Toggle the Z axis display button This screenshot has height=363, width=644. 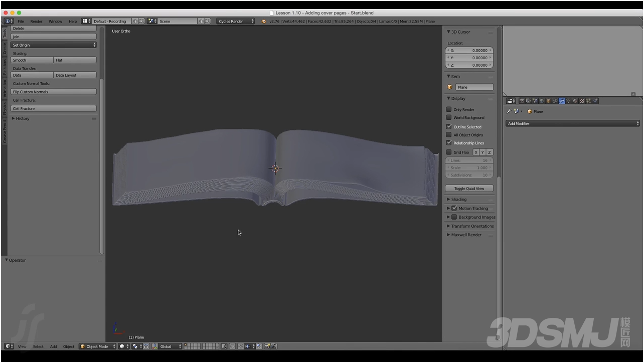pos(490,152)
